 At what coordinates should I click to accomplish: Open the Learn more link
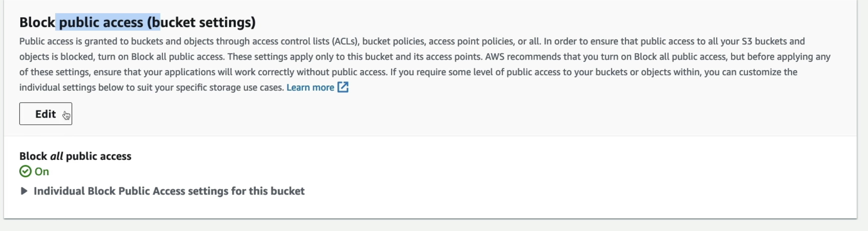click(310, 87)
